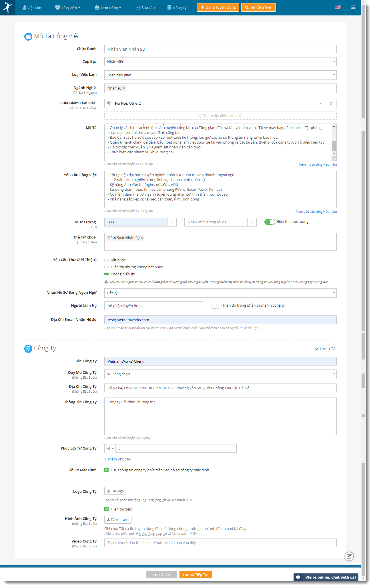Screen dimensions: 373x588
Task: Toggle Hiển thị logo checkbox
Action: click(x=107, y=509)
